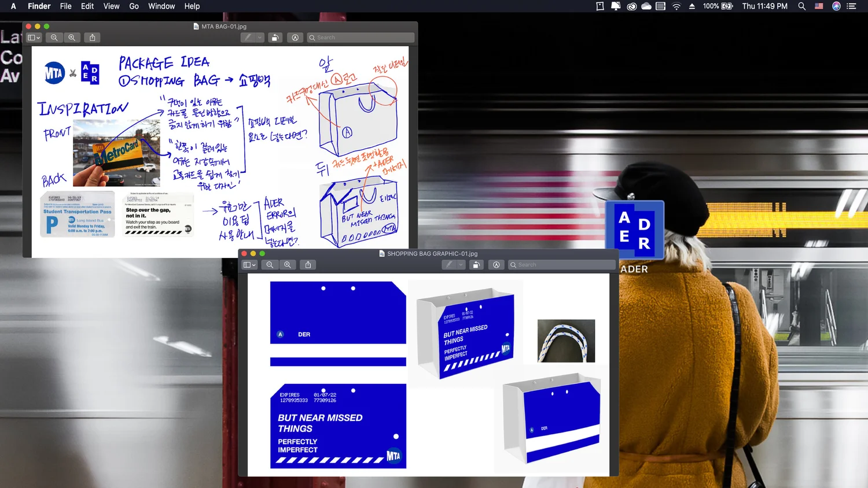Open the Go menu
The height and width of the screenshot is (488, 868).
point(134,6)
